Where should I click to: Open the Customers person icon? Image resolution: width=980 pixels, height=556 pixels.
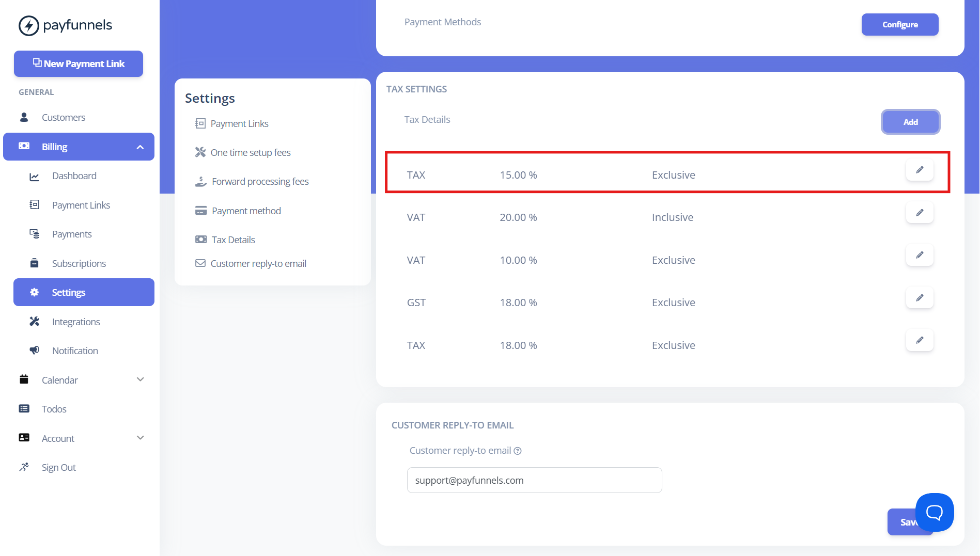(x=24, y=117)
